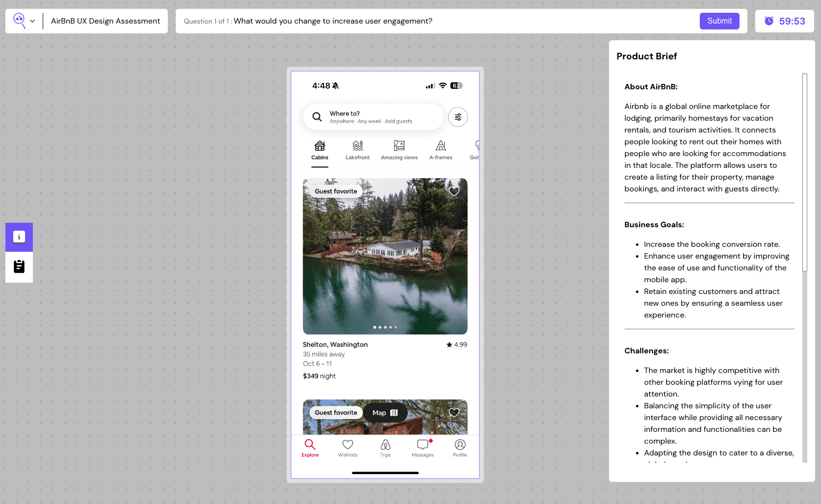Open Messages in the bottom navigation
The image size is (821, 504).
coord(423,448)
